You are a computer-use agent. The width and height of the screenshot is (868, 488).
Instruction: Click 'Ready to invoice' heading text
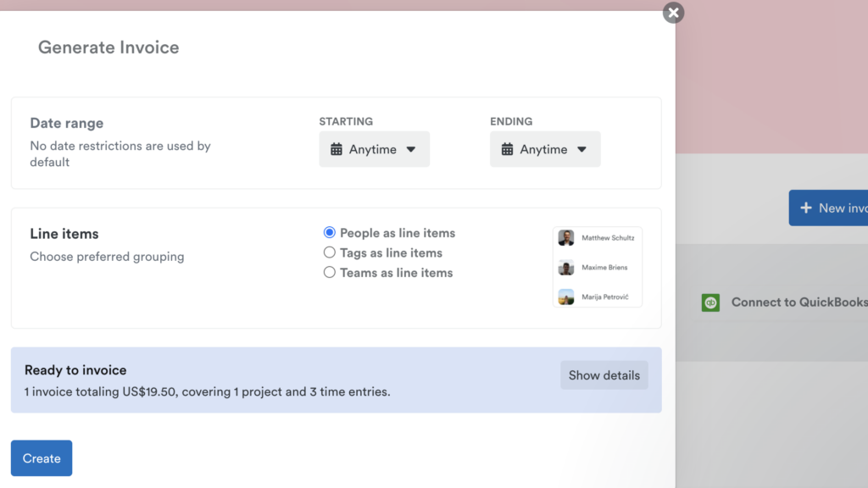[75, 370]
